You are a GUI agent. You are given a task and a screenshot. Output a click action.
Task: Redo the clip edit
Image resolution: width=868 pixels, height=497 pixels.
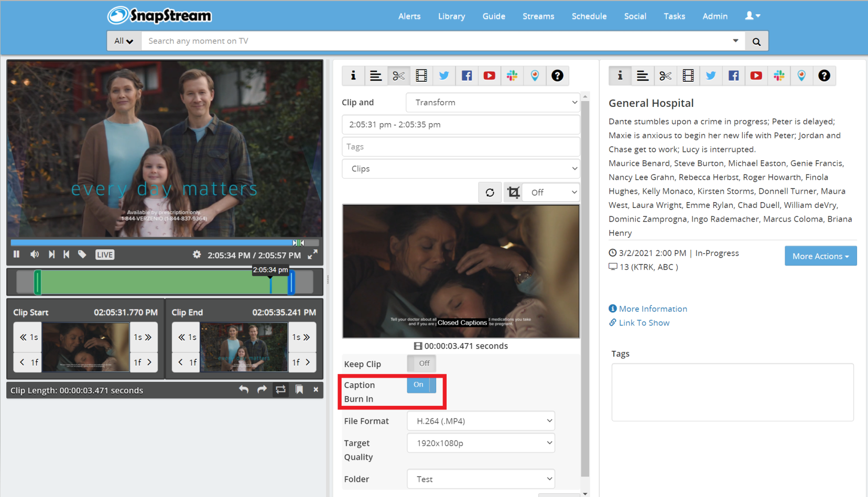tap(262, 390)
